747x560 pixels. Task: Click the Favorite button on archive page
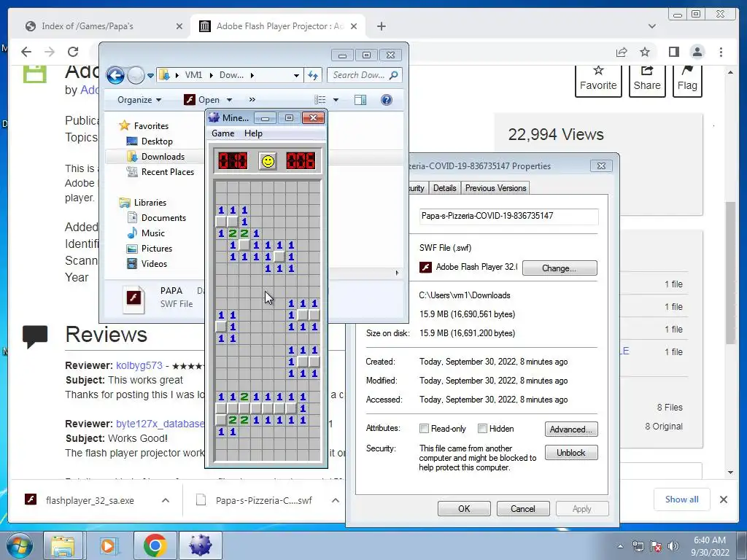pos(598,80)
